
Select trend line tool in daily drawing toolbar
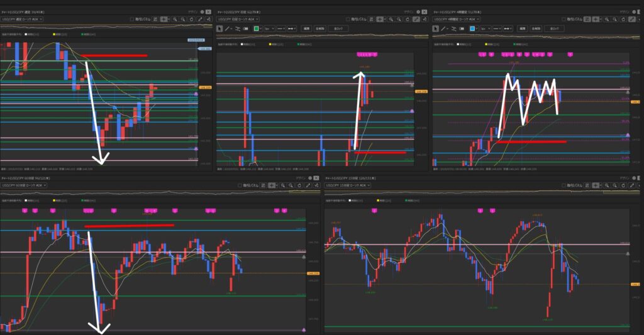click(x=227, y=28)
